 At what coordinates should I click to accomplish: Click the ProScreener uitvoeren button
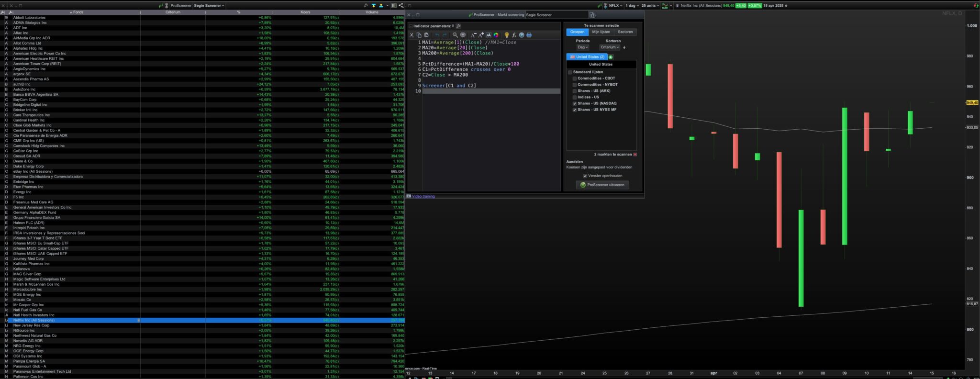pos(602,185)
